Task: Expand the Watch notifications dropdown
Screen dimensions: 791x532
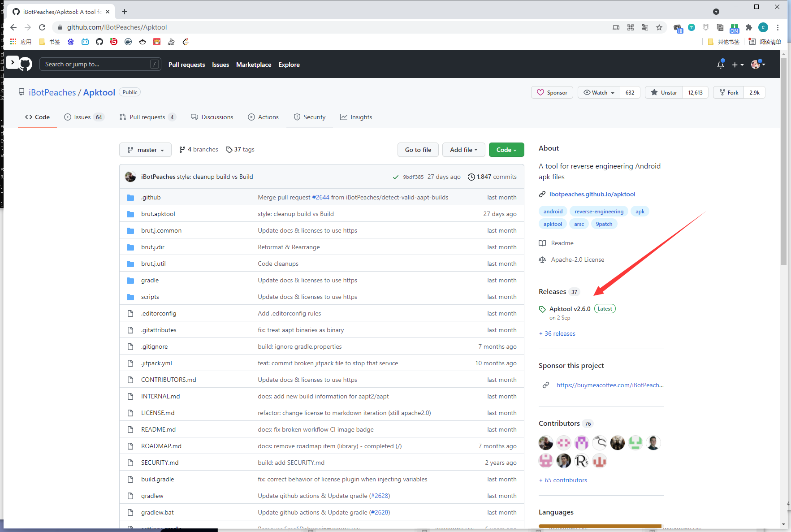Action: click(x=599, y=92)
